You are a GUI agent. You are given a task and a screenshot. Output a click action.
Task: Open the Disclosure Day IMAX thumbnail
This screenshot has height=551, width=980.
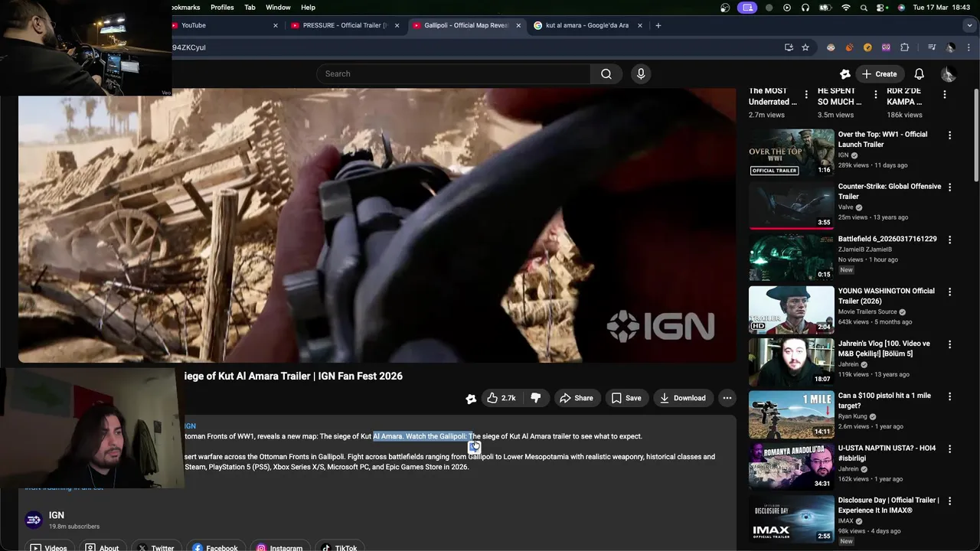(792, 518)
